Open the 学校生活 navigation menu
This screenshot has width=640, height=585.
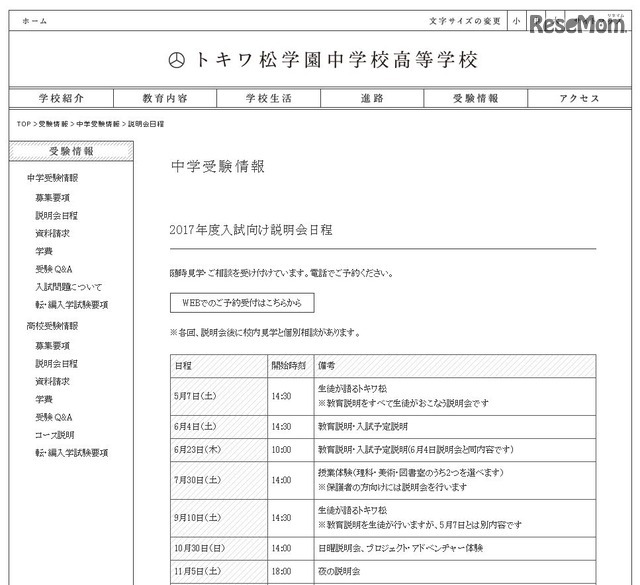pos(269,98)
